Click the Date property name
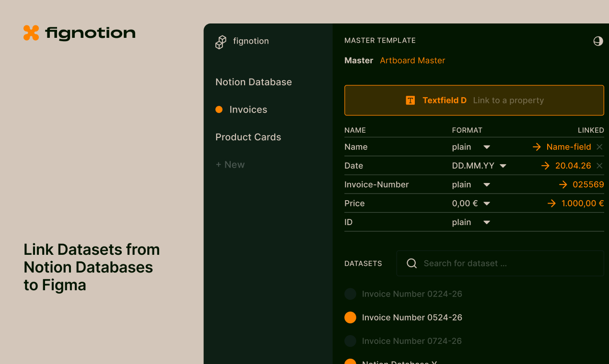Image resolution: width=609 pixels, height=364 pixels. click(354, 166)
